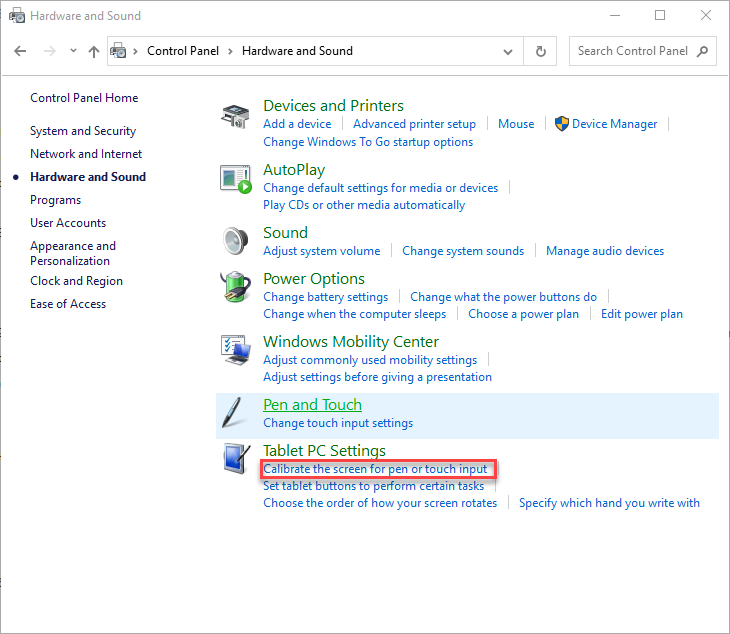This screenshot has height=634, width=730.
Task: Adjust settings before giving a presentation
Action: coord(377,377)
